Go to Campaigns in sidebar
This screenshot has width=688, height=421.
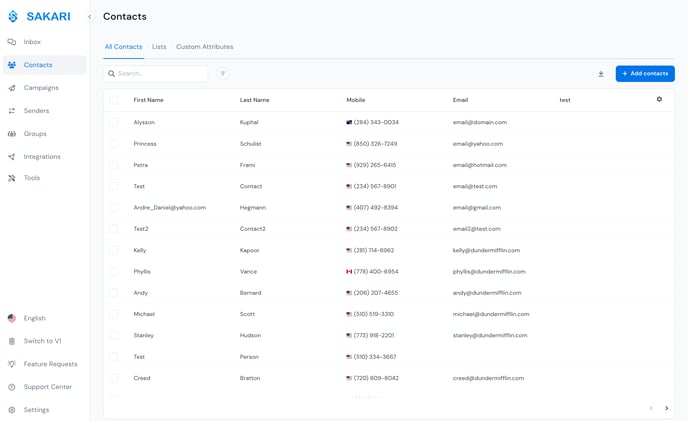[x=41, y=88]
